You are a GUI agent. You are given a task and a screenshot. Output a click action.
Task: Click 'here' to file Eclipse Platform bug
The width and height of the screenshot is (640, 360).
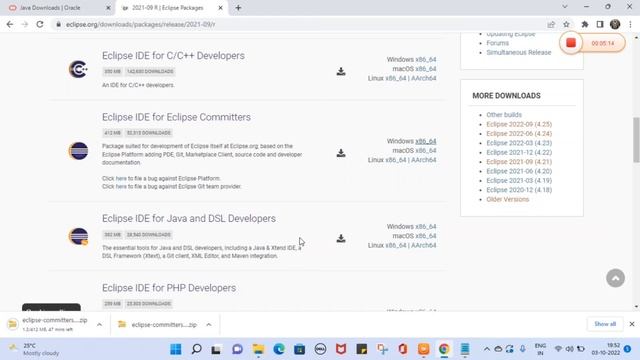tap(121, 178)
